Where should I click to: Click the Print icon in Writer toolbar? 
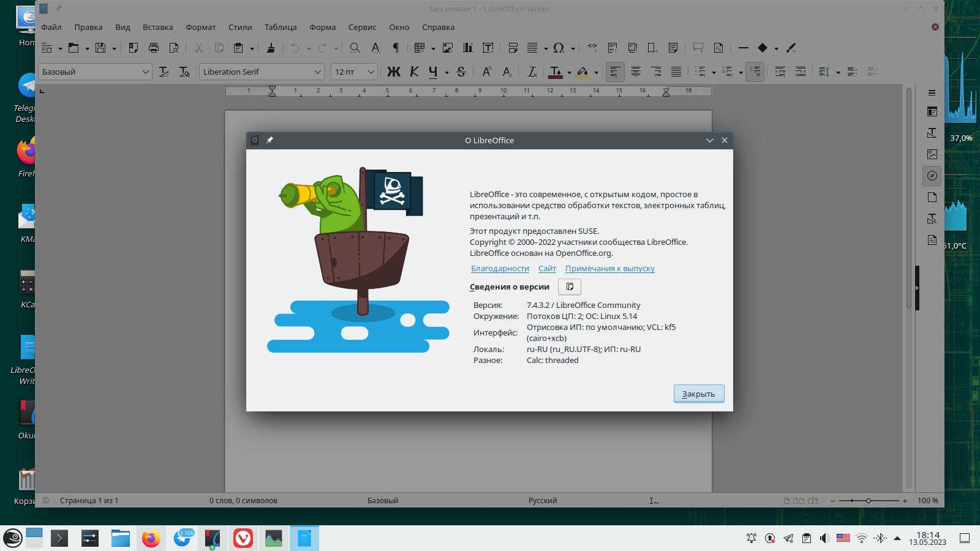154,48
